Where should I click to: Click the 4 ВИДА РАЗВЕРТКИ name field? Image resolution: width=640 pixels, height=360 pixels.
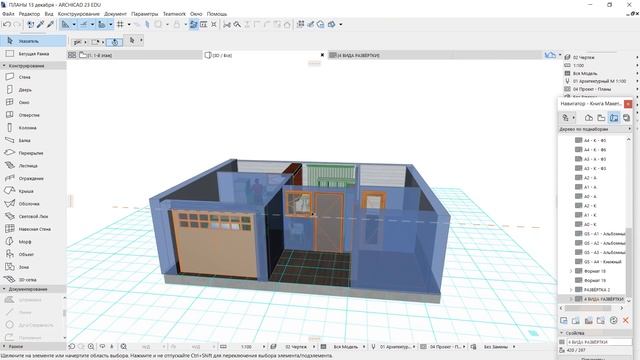pyautogui.click(x=599, y=342)
